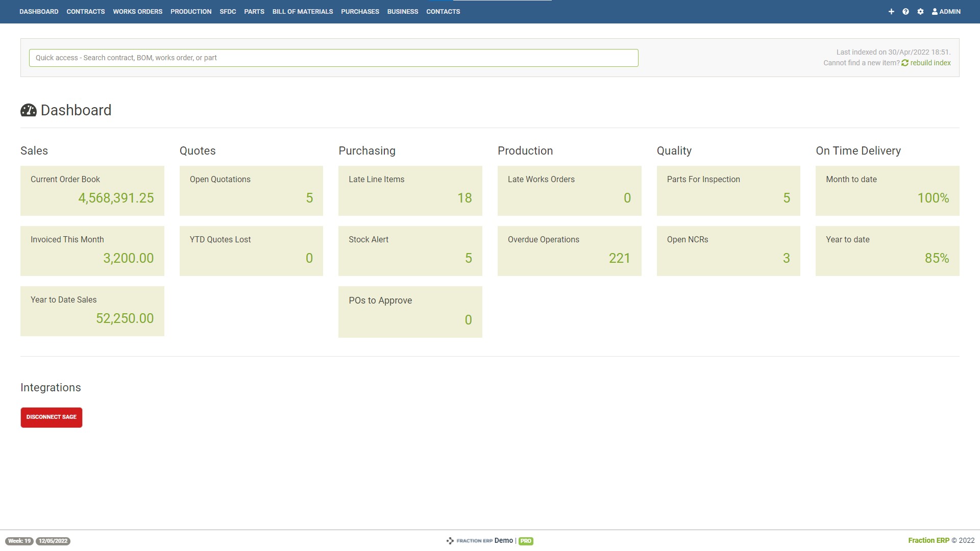980x551 pixels.
Task: Click the Fraction ERP footer link
Action: tap(928, 540)
